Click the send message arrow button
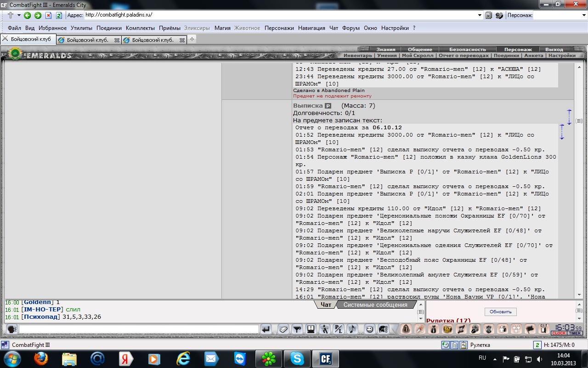 pyautogui.click(x=266, y=329)
